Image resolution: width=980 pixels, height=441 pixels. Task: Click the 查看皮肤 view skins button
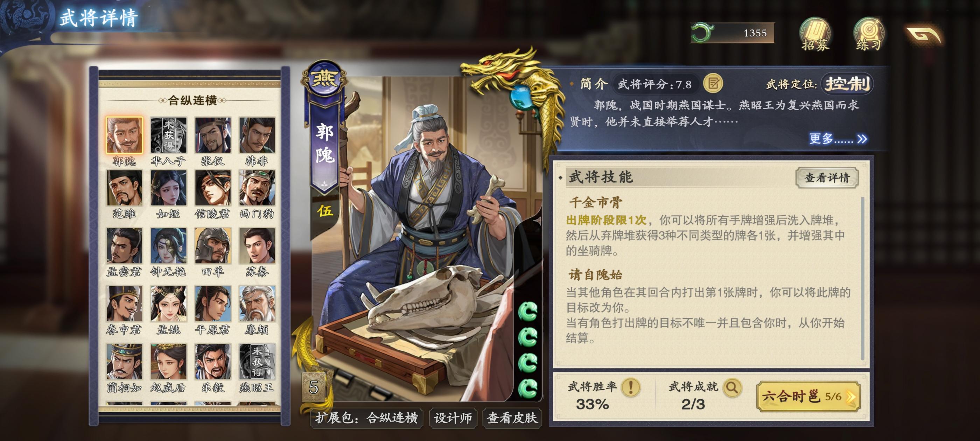512,418
